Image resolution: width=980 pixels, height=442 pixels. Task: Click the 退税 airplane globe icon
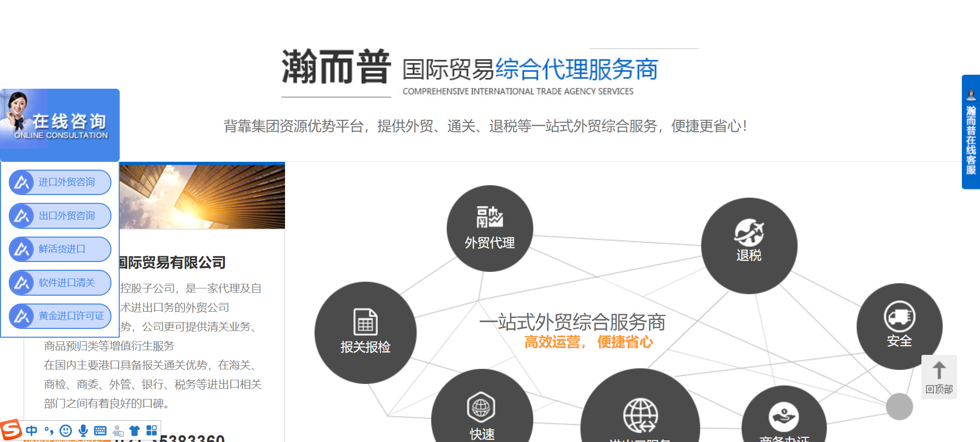tap(749, 232)
